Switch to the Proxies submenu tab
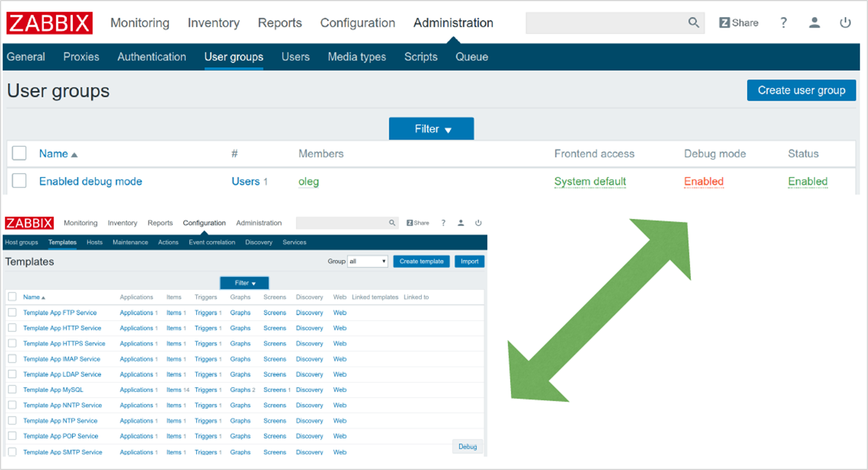Image resolution: width=868 pixels, height=470 pixels. tap(81, 57)
